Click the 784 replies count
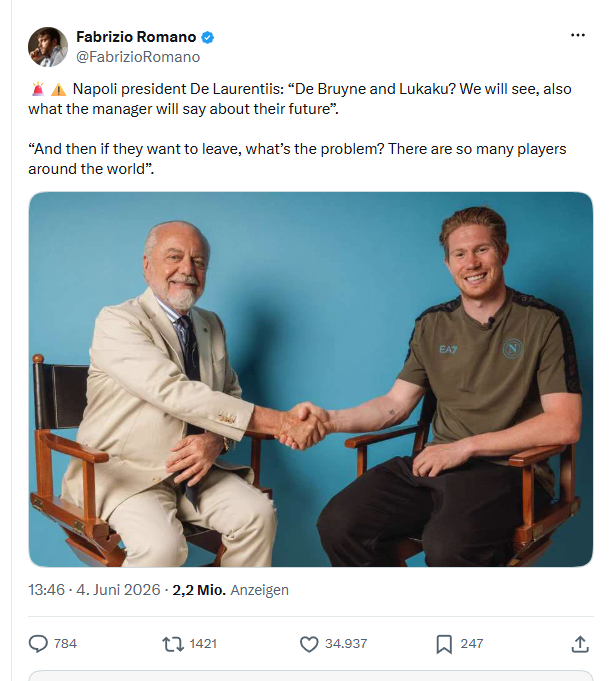This screenshot has width=610, height=681. coord(65,644)
